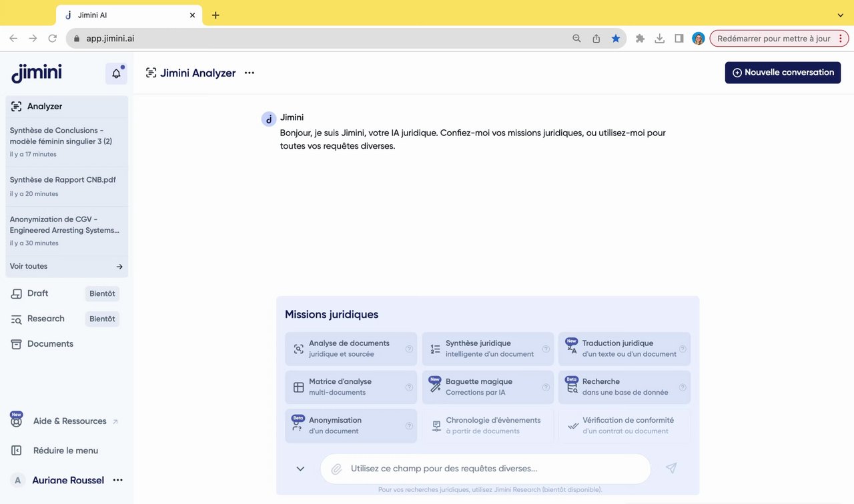Select Matrice d'analyse multi-documents
This screenshot has height=504, width=854.
coord(351,387)
